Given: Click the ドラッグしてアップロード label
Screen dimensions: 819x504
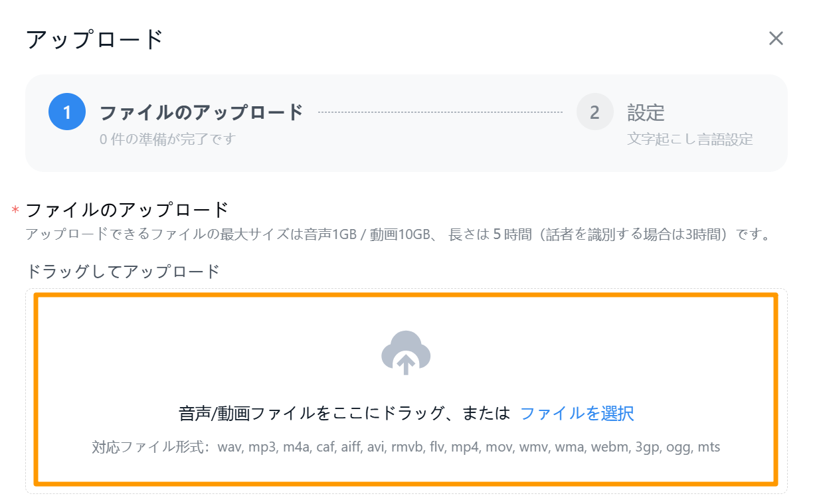Looking at the screenshot, I should pyautogui.click(x=122, y=271).
